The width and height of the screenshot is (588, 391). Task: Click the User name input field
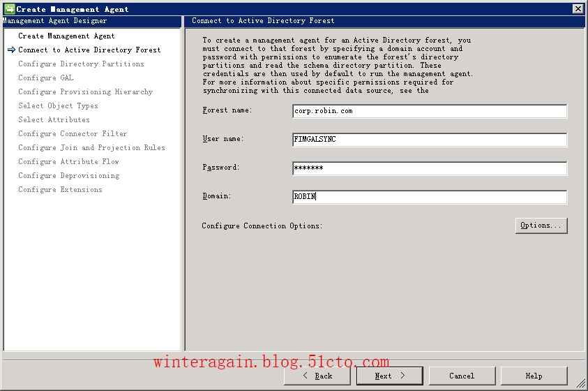pyautogui.click(x=430, y=140)
